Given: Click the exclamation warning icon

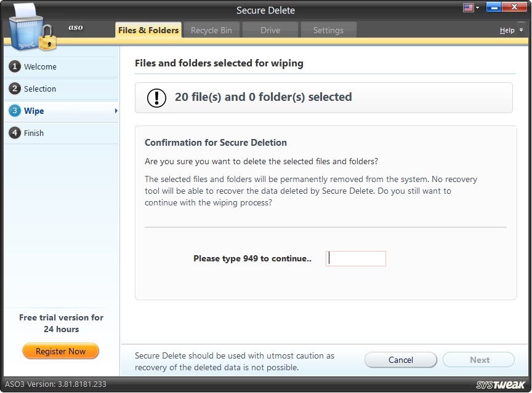Looking at the screenshot, I should pyautogui.click(x=156, y=97).
